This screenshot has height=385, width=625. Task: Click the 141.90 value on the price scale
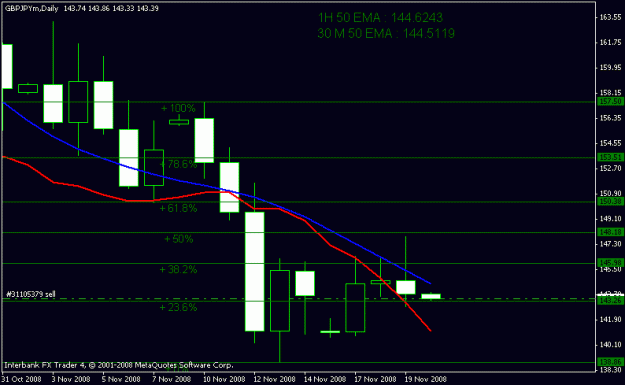click(x=610, y=320)
